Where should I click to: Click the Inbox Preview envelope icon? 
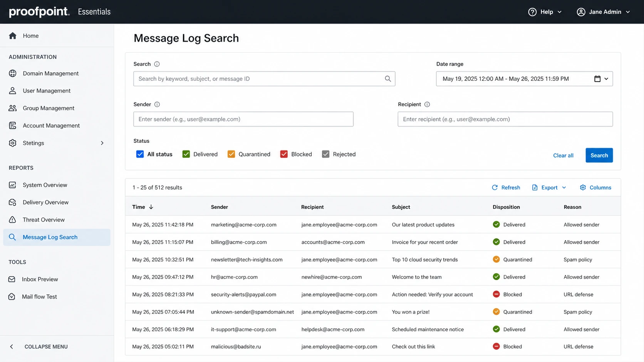(12, 279)
